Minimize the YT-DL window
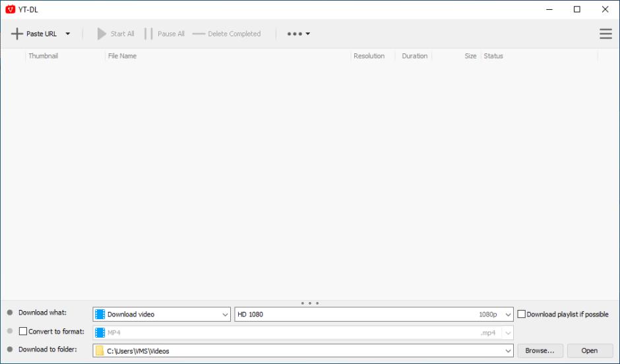This screenshot has height=364, width=620. click(549, 9)
